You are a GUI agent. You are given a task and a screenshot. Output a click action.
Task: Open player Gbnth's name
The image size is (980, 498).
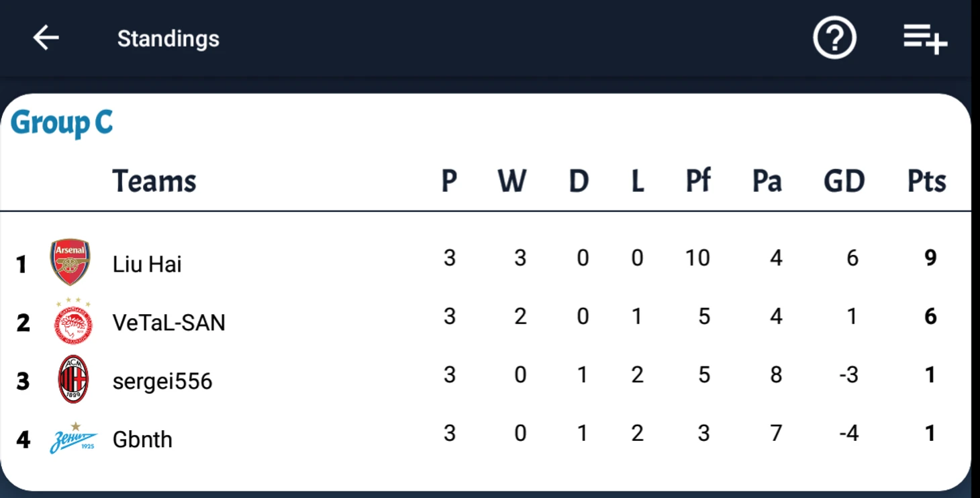[142, 440]
